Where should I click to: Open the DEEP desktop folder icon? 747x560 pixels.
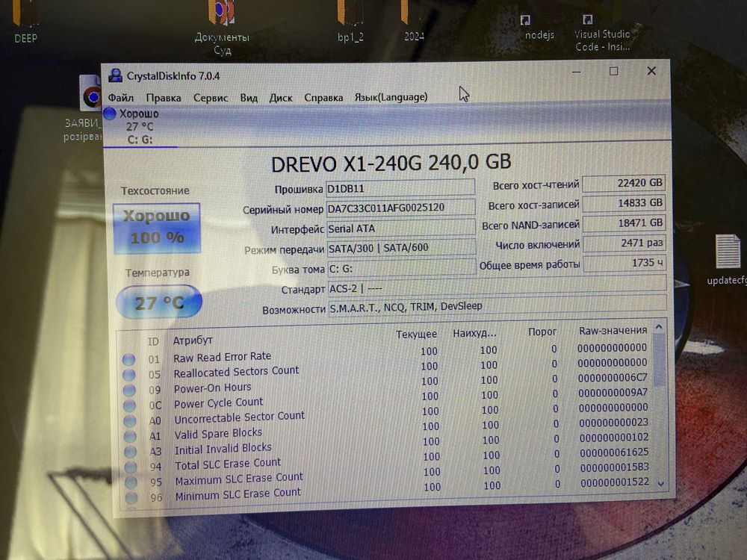point(25,22)
